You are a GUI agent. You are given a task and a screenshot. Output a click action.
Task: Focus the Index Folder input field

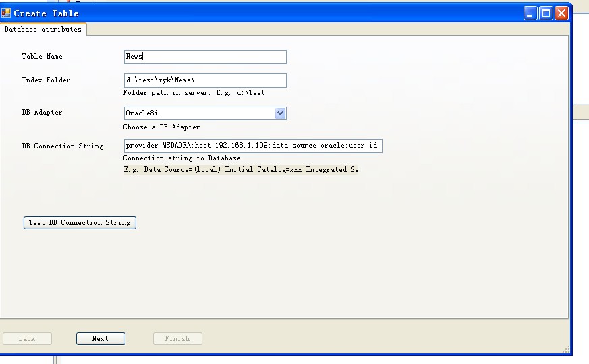coord(205,80)
